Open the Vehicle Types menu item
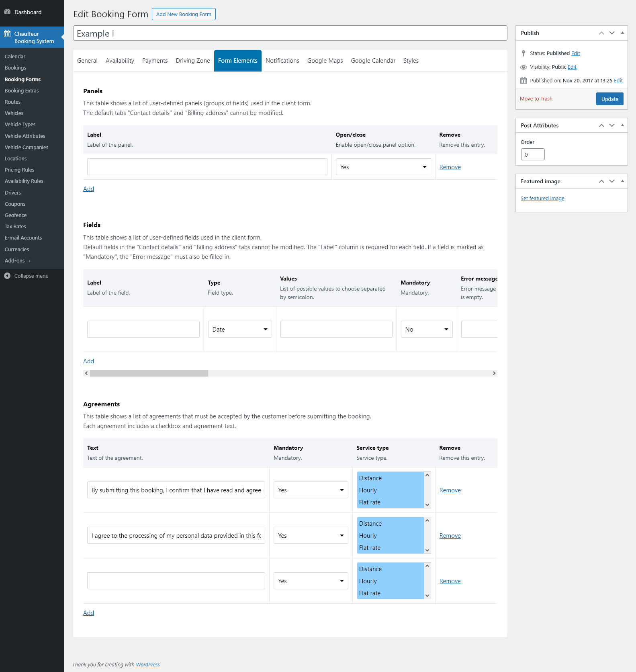 point(20,125)
